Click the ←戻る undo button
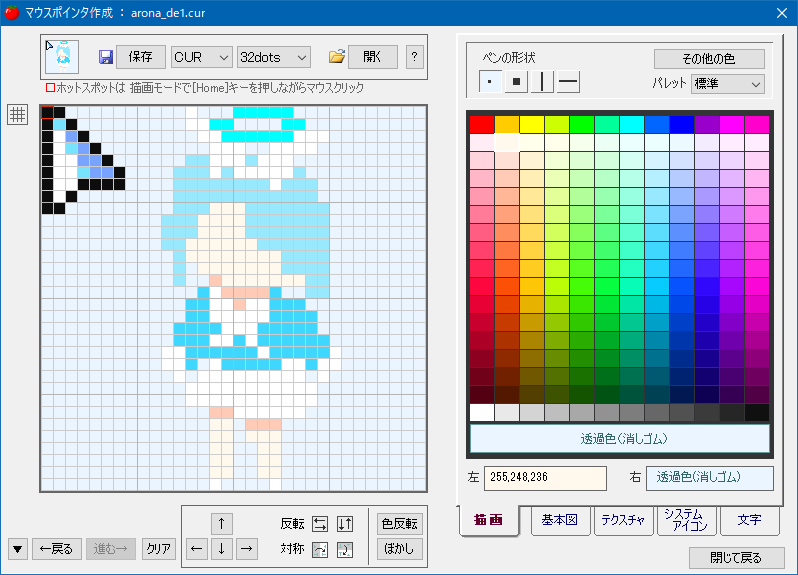 (x=57, y=549)
